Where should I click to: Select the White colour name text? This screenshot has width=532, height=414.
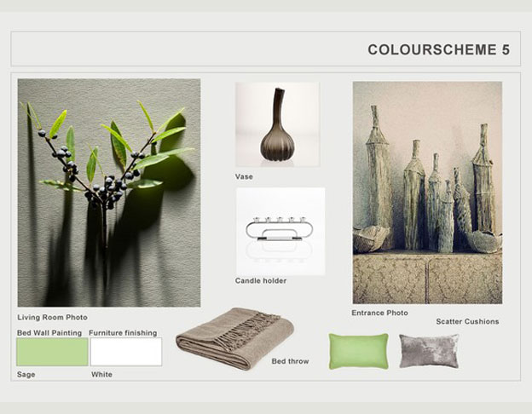pyautogui.click(x=101, y=375)
